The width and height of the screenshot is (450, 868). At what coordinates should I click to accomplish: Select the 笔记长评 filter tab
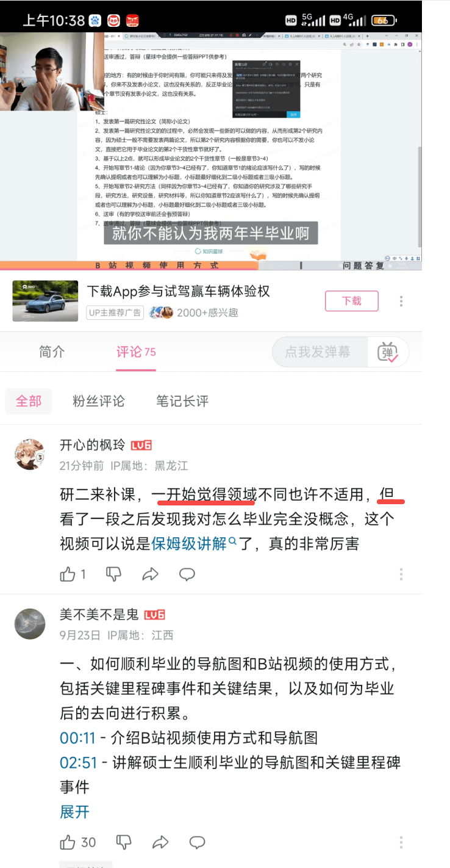(x=182, y=401)
